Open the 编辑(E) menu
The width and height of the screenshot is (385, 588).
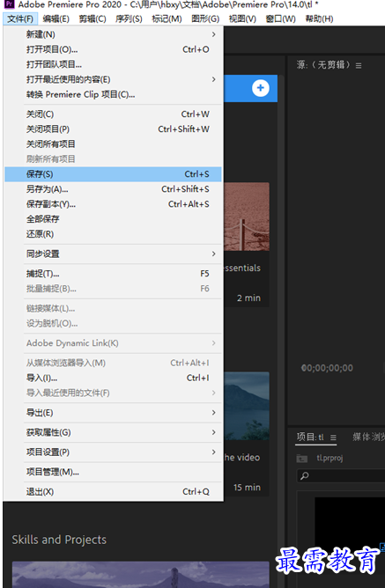56,18
